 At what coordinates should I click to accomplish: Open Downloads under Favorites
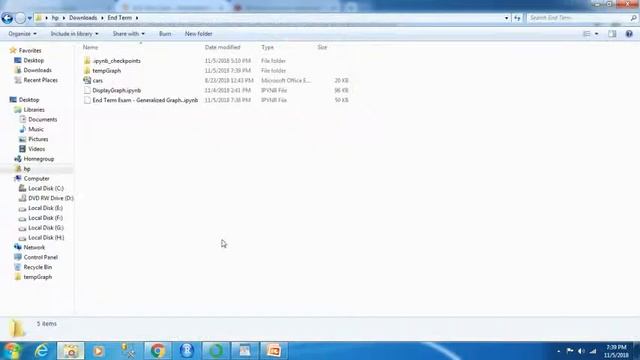click(x=38, y=70)
